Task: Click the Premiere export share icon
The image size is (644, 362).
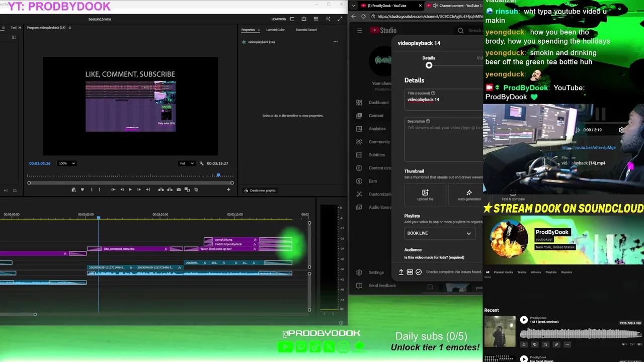Action: (304, 19)
